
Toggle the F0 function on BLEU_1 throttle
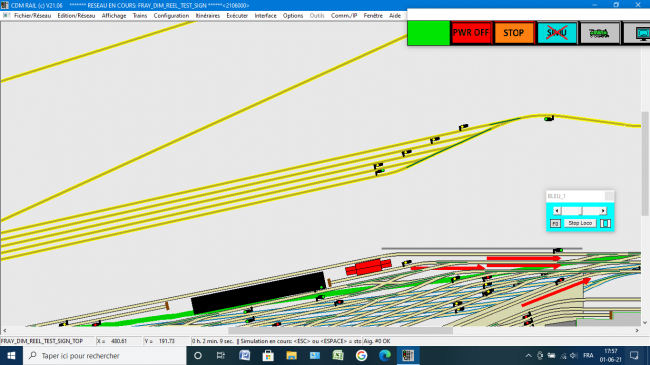point(555,224)
